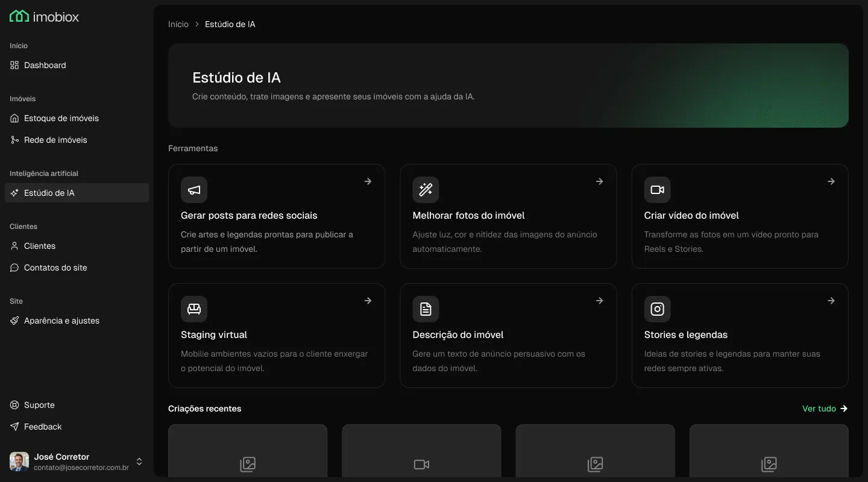Click José Corretor's profile avatar

[x=19, y=462]
